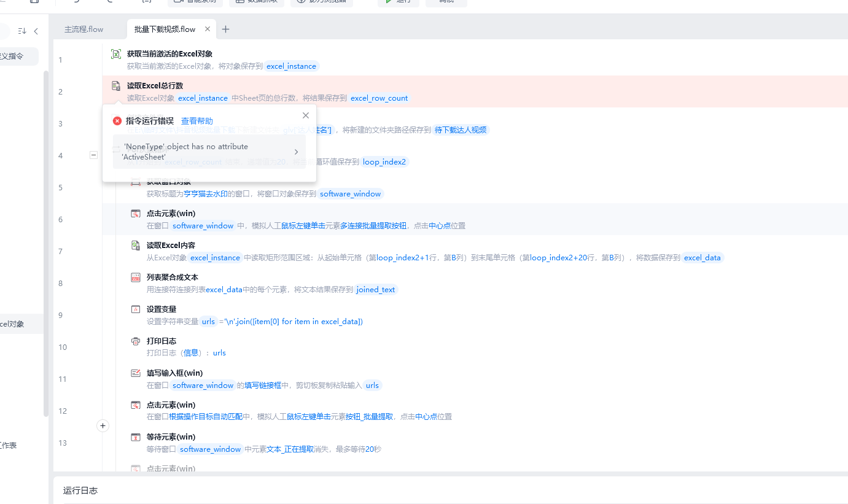Select step title 读取Excel内容
Viewport: 848px width, 504px height.
(x=171, y=246)
